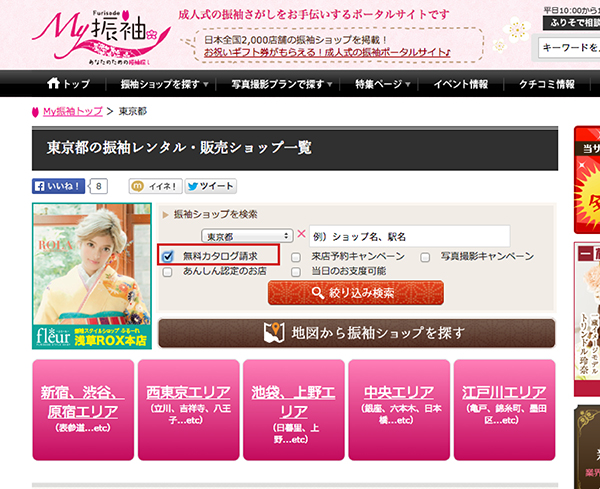Click the red X beside the prefecture select
This screenshot has width=600, height=489.
(x=302, y=234)
